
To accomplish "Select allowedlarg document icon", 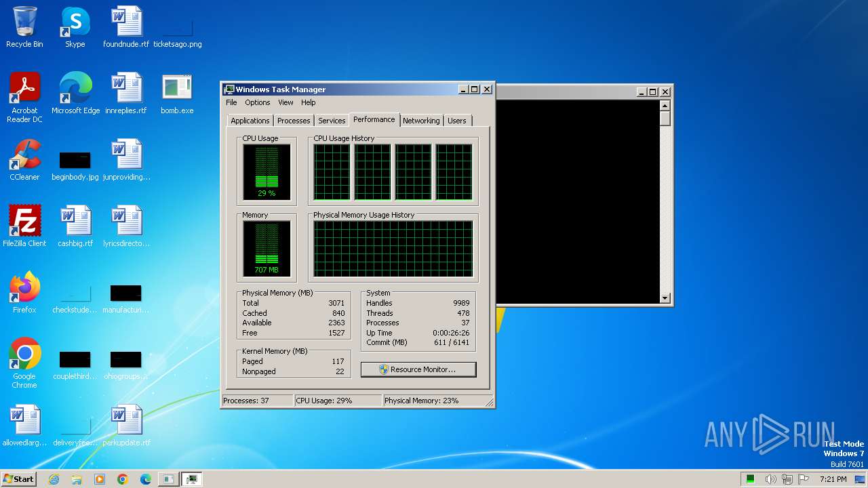I will click(24, 426).
